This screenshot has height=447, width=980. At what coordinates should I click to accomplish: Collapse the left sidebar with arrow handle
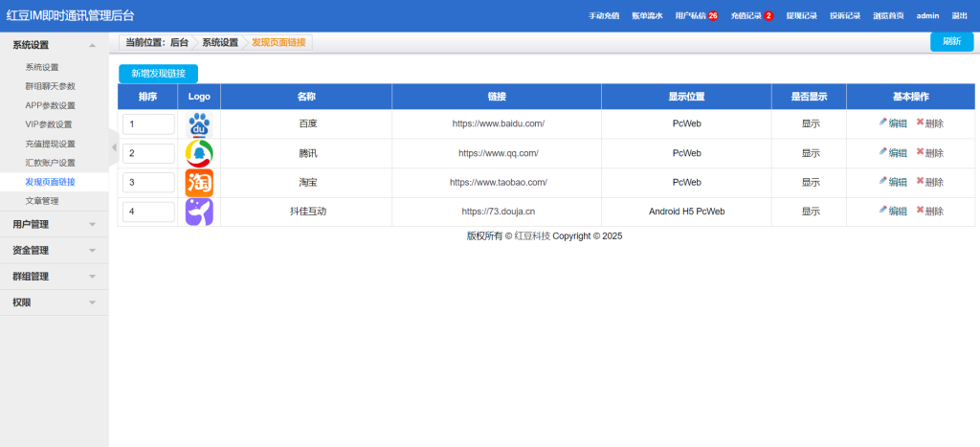113,147
